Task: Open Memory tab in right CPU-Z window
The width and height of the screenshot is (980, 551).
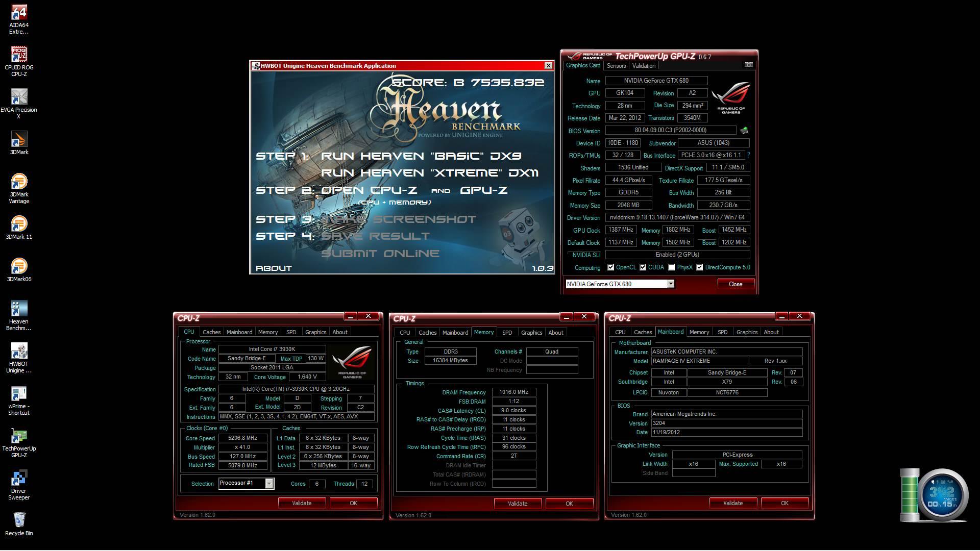Action: (x=699, y=332)
